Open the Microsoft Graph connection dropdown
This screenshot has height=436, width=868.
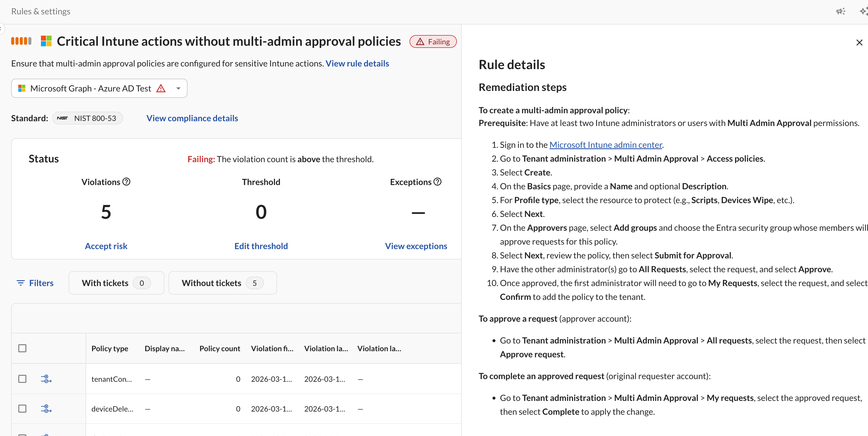point(178,88)
